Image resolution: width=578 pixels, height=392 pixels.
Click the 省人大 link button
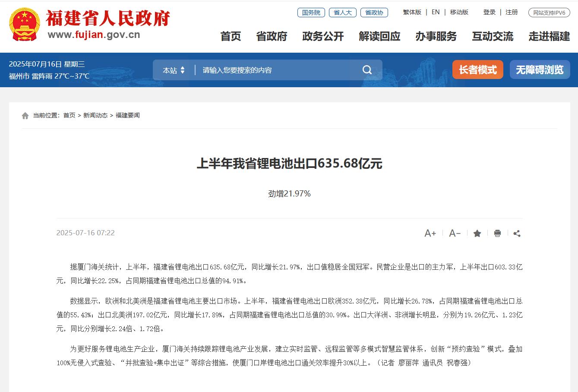point(343,13)
